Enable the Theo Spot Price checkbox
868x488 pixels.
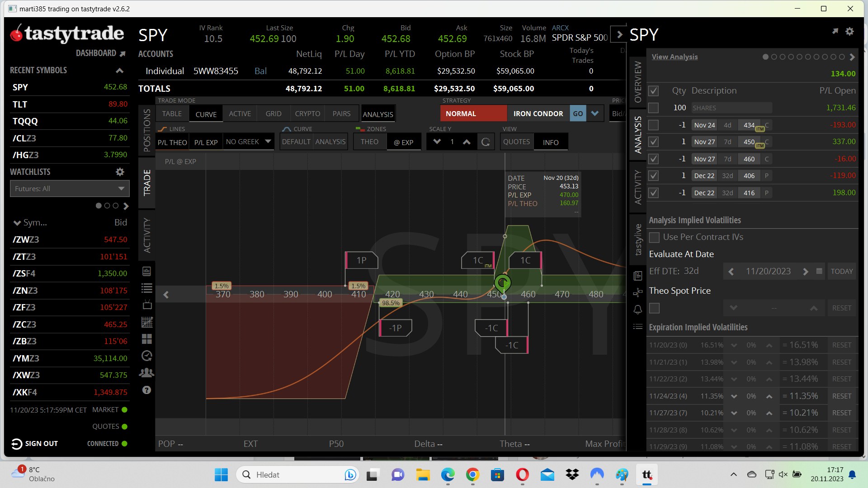tap(654, 308)
